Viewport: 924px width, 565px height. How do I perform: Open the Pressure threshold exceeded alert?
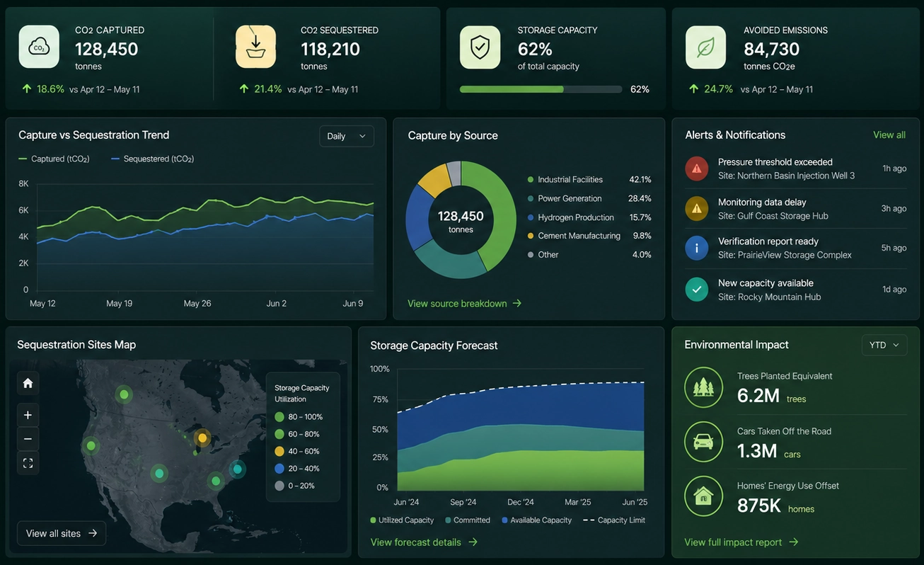[796, 169]
